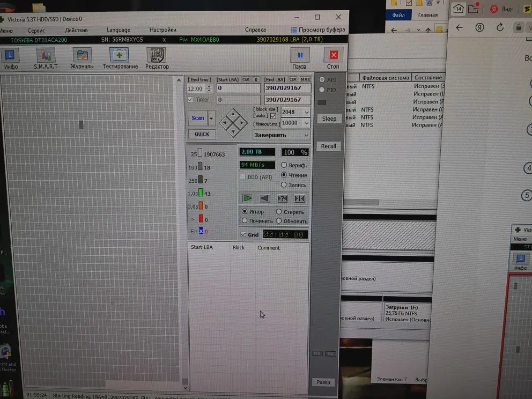This screenshot has width=532, height=399.
Task: Click Инфо icon in the second Victoria window
Action: click(x=520, y=262)
